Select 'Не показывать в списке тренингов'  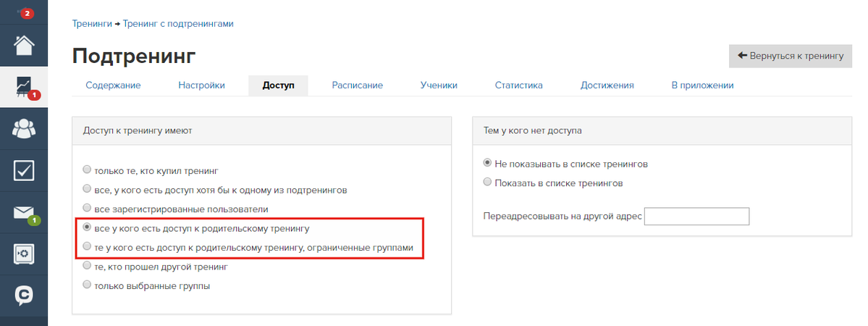coord(487,164)
